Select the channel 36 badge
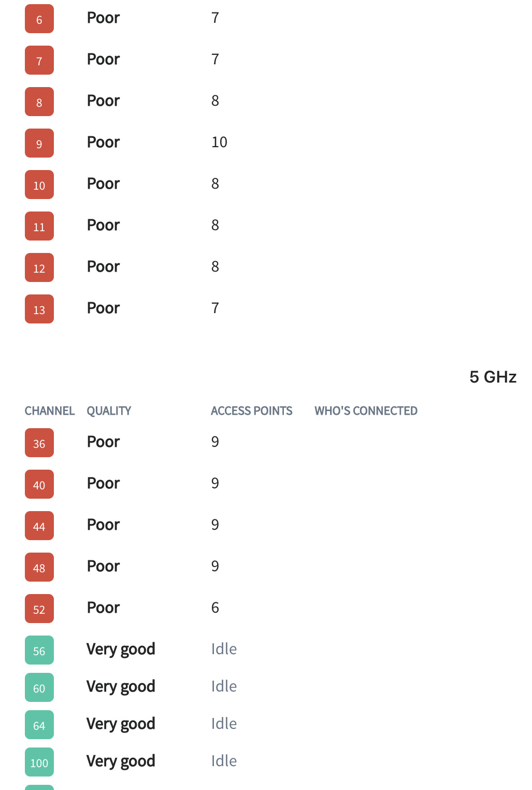 click(39, 443)
